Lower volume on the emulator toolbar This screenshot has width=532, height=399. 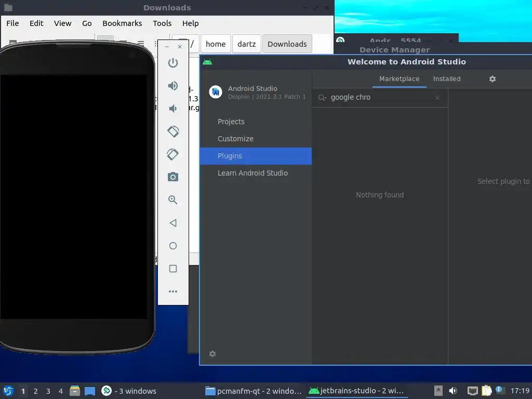click(x=172, y=108)
